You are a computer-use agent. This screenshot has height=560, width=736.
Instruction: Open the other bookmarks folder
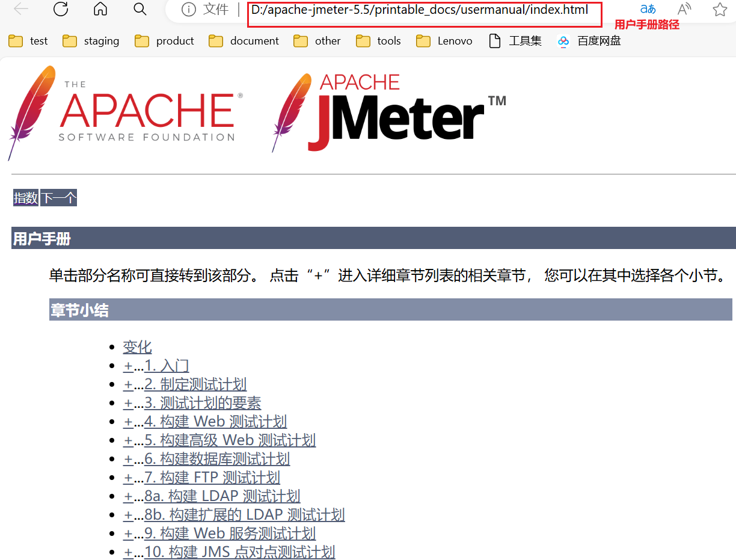click(317, 41)
